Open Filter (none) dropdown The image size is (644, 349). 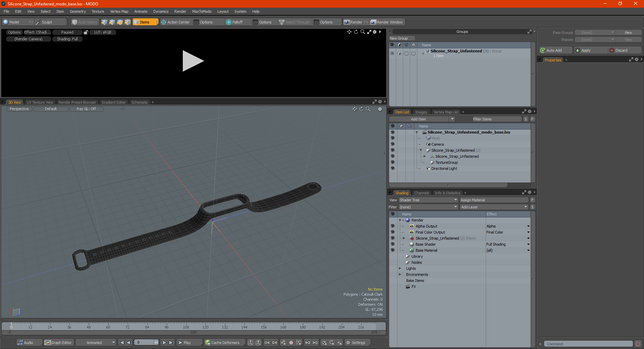[x=428, y=207]
